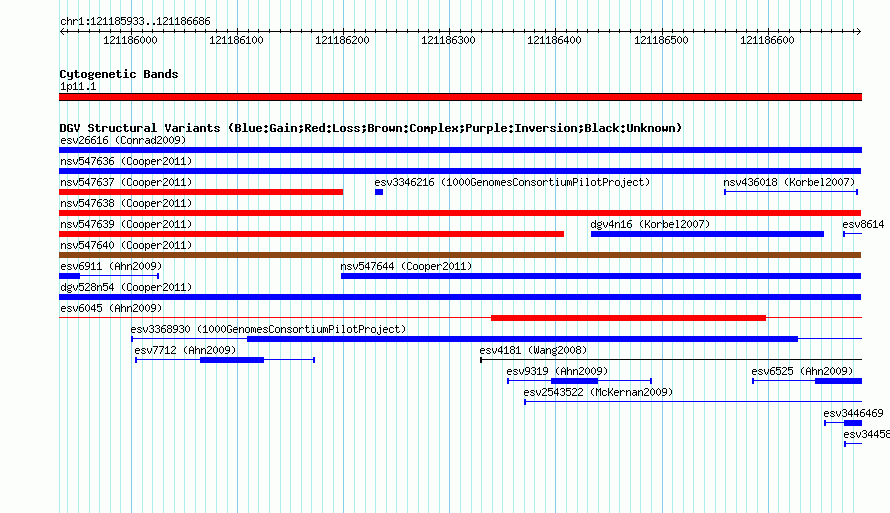The height and width of the screenshot is (513, 890).
Task: Select the esv6525 (Ahn2009) variant label
Action: pos(802,371)
